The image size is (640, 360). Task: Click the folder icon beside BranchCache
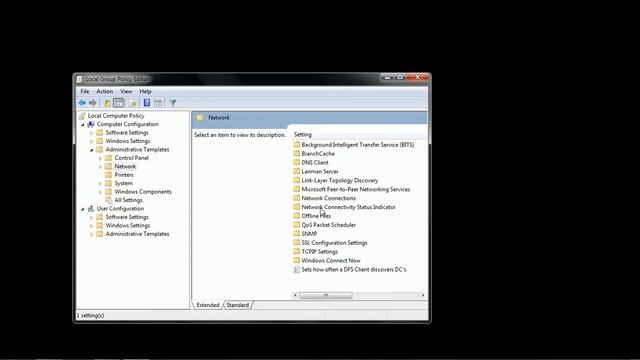click(297, 153)
